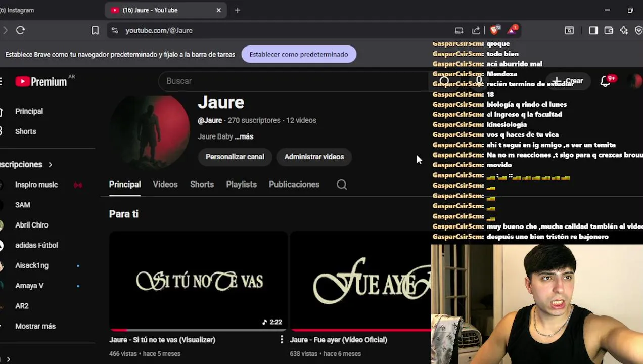Toggle the browser sidebar panel icon
The width and height of the screenshot is (643, 364).
[x=593, y=30]
